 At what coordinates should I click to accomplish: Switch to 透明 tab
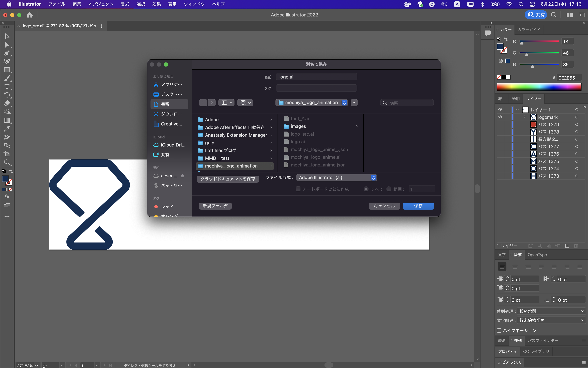[x=516, y=99]
